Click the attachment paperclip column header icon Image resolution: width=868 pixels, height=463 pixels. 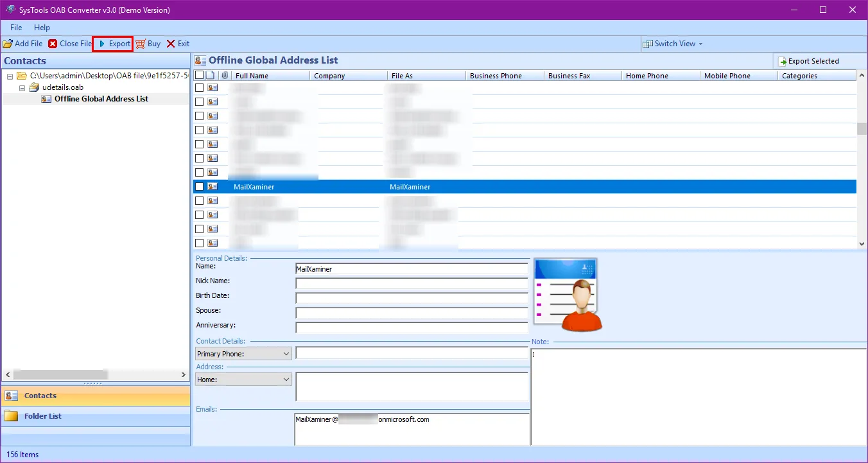(x=225, y=75)
